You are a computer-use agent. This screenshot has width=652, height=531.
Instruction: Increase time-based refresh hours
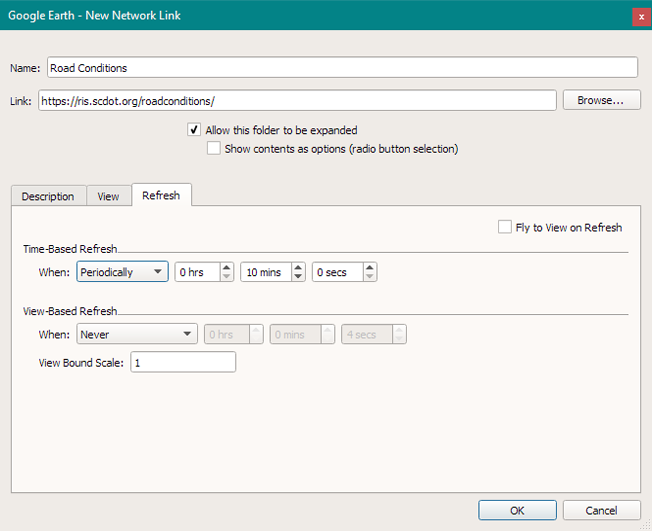click(226, 267)
